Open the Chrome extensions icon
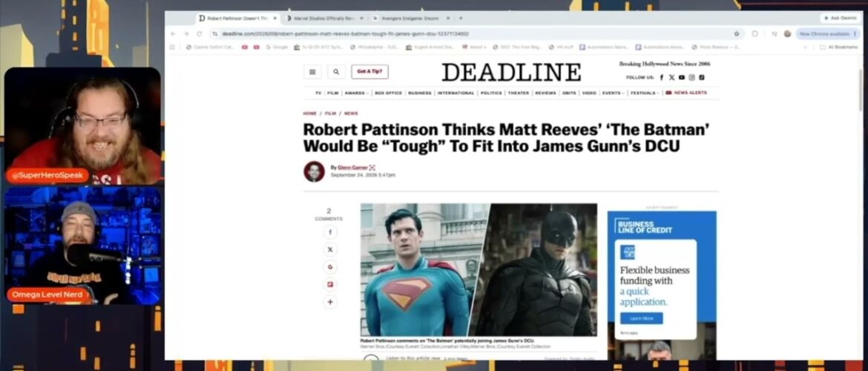The height and width of the screenshot is (371, 868). 754,34
